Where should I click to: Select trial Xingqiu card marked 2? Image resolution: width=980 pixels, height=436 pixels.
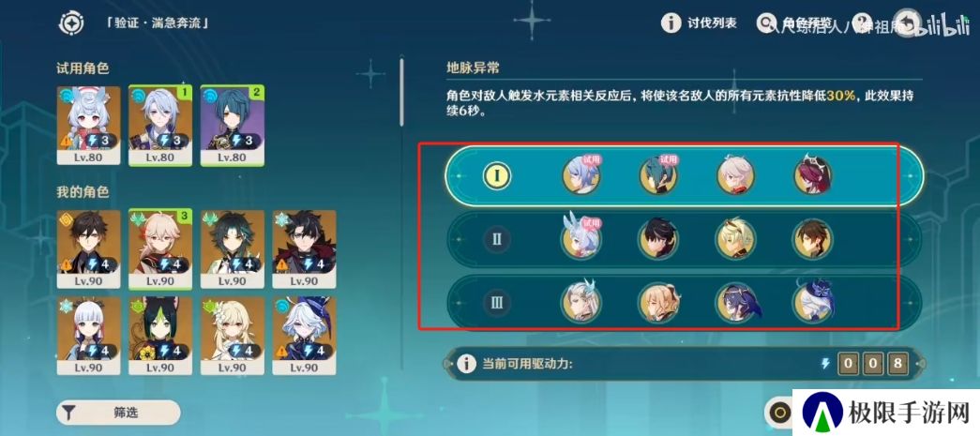point(232,126)
